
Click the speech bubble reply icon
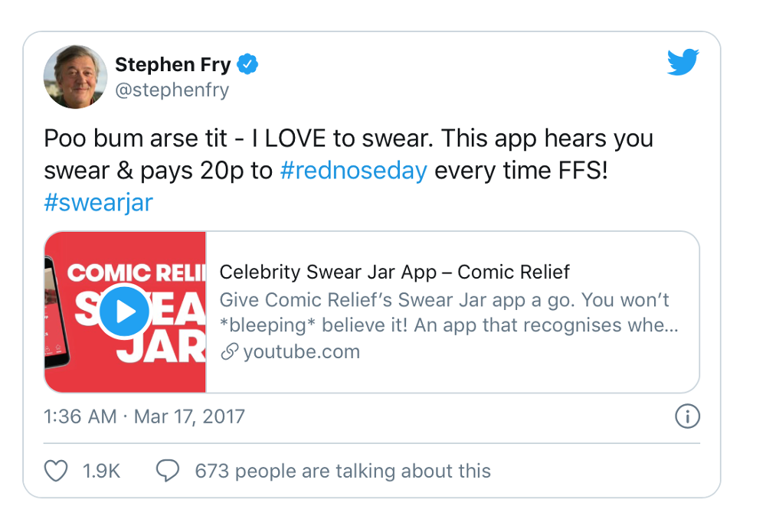coord(167,470)
